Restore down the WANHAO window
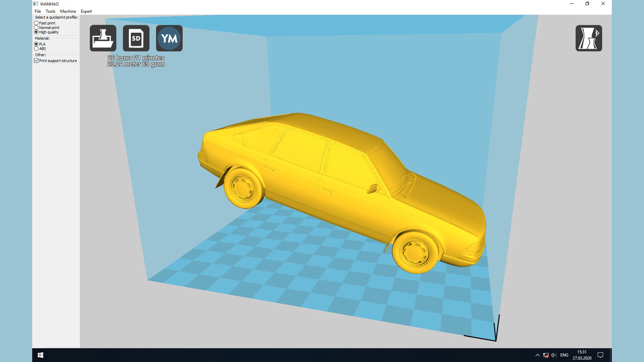 coord(587,4)
